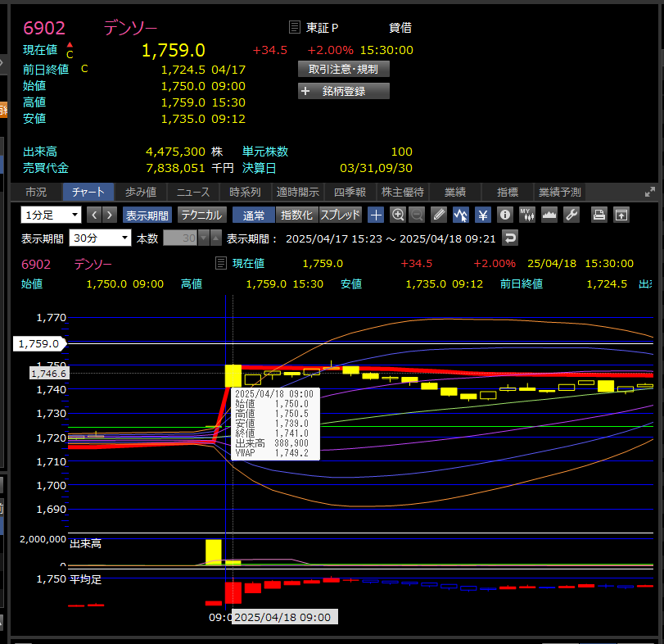Select the pencil drawing tool
The image size is (664, 644).
pyautogui.click(x=439, y=215)
